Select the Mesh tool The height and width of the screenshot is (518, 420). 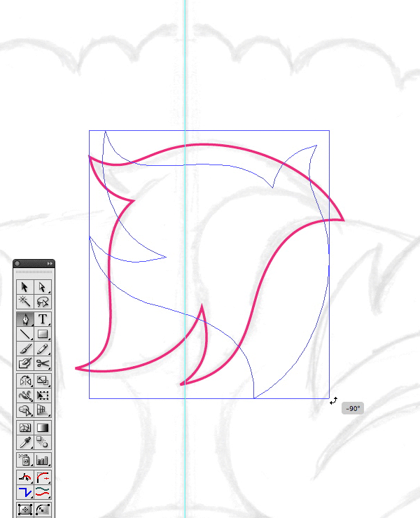pos(25,428)
